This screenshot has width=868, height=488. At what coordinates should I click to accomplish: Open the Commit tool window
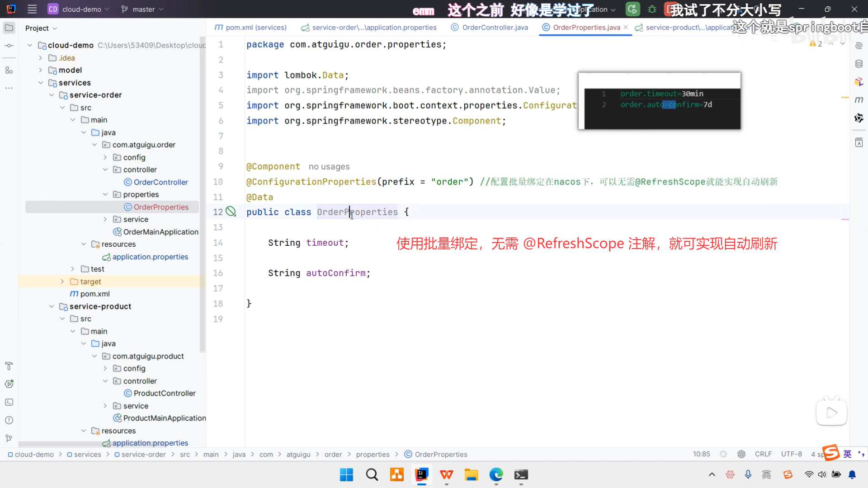[9, 45]
